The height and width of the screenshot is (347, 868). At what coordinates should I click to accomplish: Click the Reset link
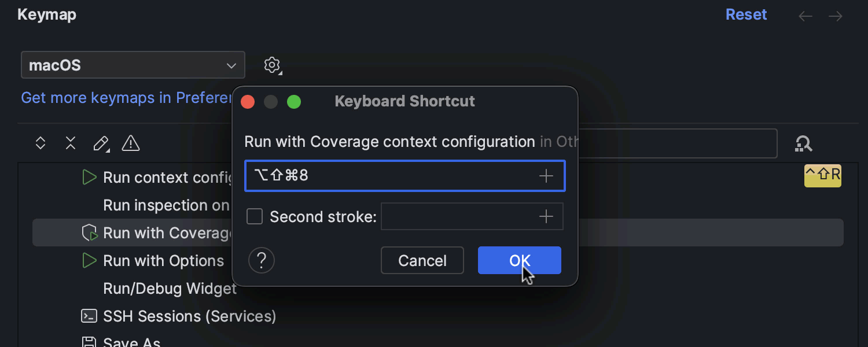coord(746,15)
